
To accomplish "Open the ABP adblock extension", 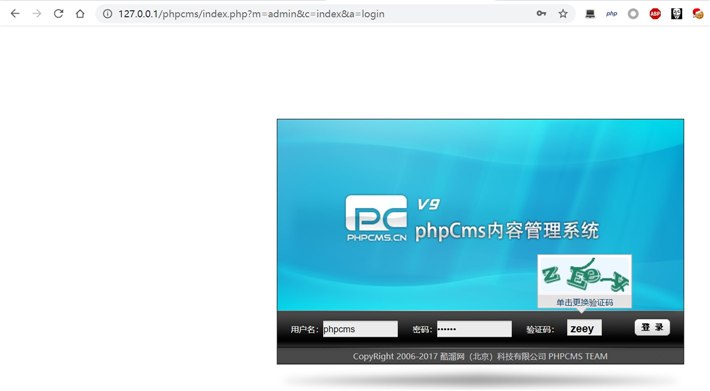I will click(655, 14).
